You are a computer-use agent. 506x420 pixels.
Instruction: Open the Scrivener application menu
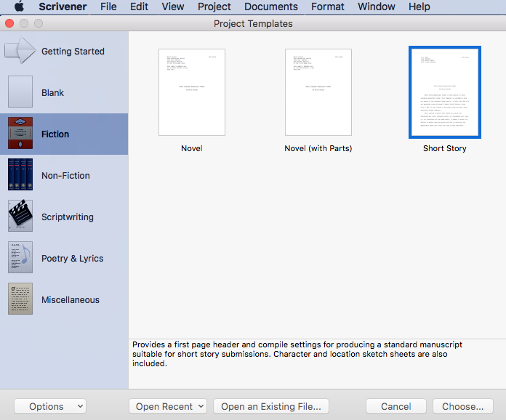tap(63, 7)
